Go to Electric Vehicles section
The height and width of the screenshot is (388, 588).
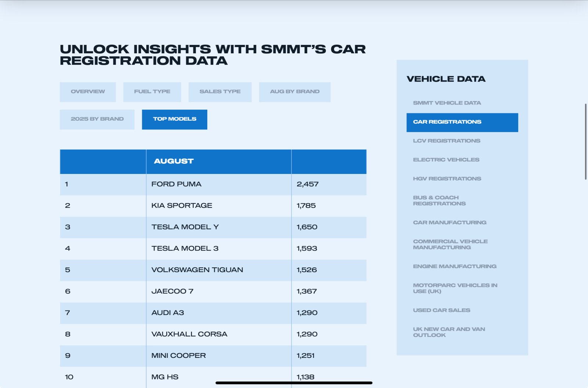tap(446, 160)
